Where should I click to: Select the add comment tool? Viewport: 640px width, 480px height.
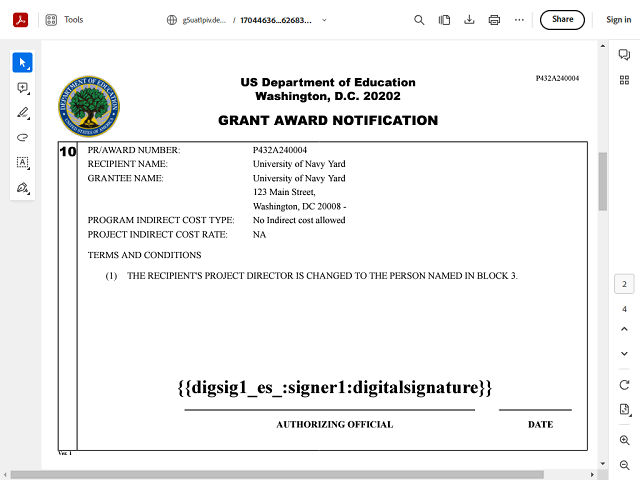coord(22,88)
